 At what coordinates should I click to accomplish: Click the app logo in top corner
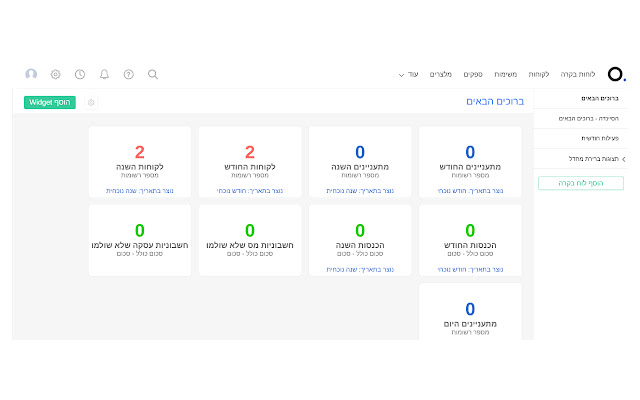pos(616,74)
